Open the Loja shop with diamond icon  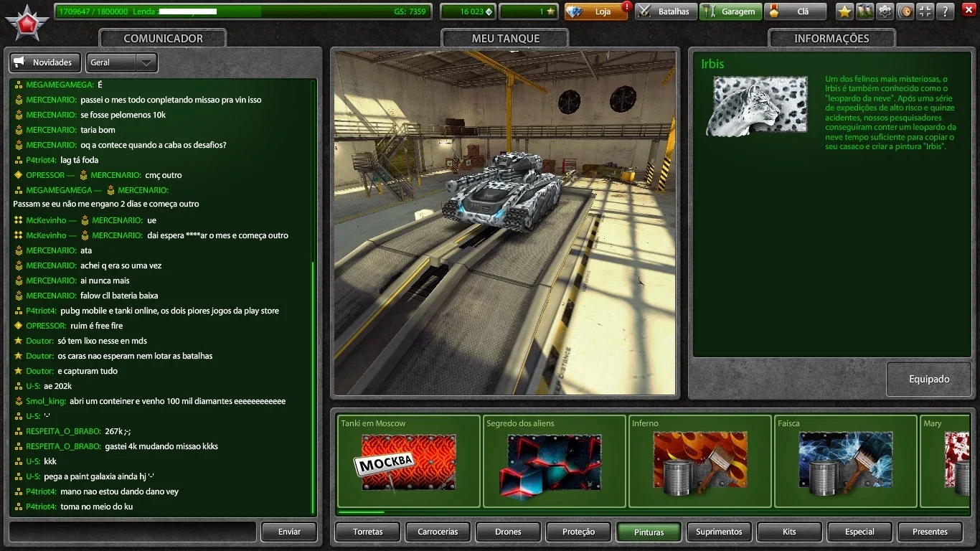pyautogui.click(x=595, y=11)
